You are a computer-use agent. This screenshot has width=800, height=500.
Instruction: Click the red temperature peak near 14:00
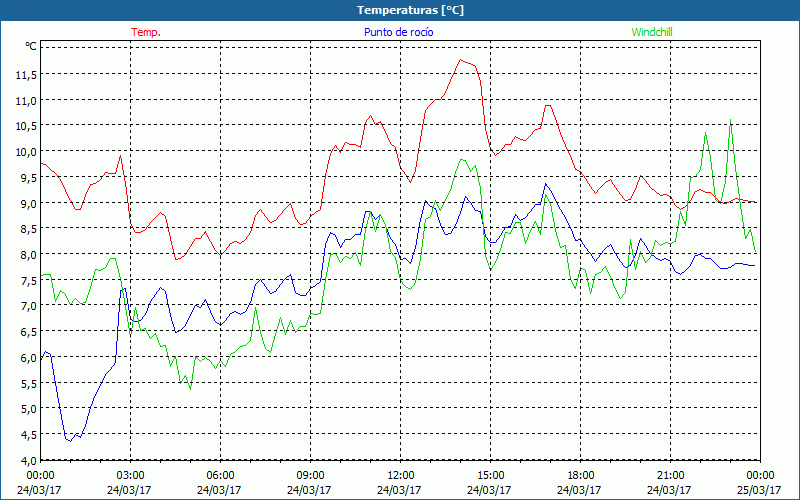point(461,60)
